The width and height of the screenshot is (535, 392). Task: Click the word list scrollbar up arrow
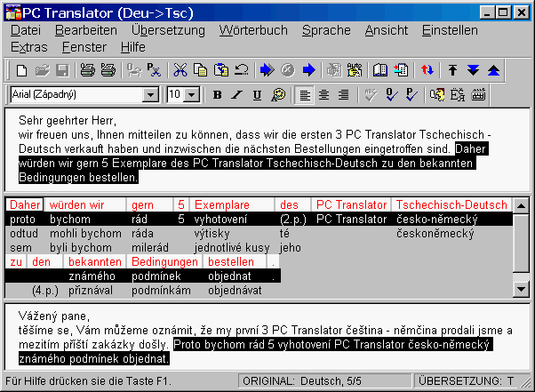point(521,205)
